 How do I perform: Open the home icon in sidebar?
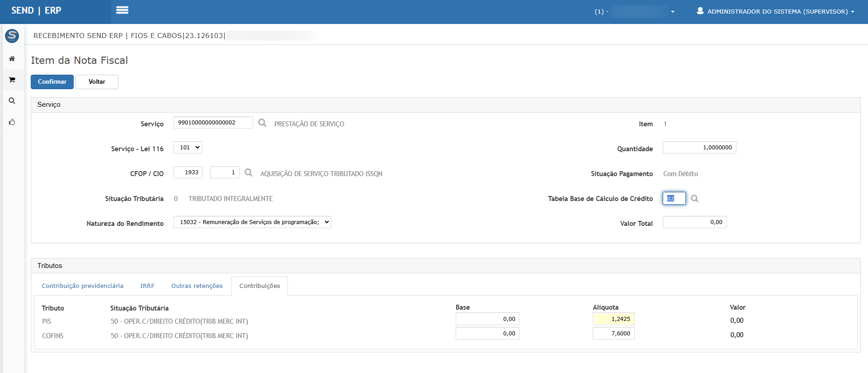pos(12,59)
